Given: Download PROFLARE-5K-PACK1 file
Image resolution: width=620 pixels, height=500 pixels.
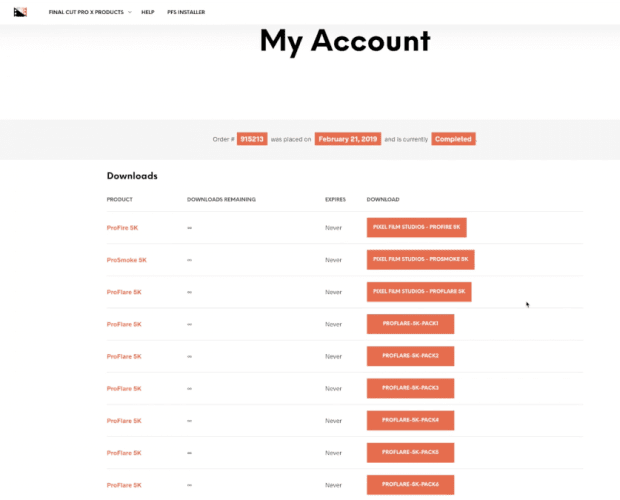Looking at the screenshot, I should [x=410, y=324].
